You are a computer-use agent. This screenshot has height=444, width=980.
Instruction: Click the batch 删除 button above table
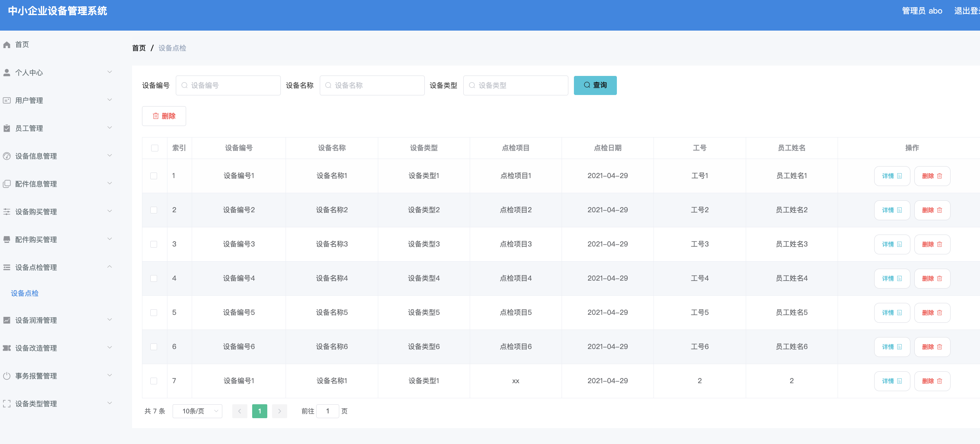[x=164, y=116]
